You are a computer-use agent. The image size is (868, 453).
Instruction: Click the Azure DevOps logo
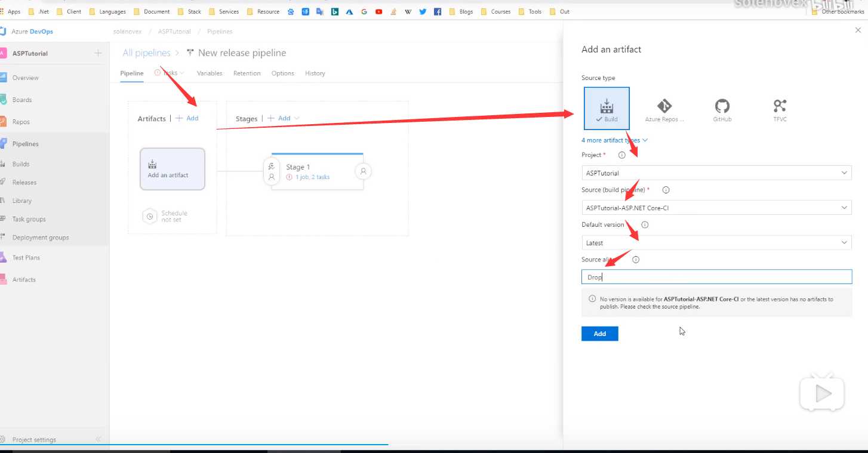[26, 32]
